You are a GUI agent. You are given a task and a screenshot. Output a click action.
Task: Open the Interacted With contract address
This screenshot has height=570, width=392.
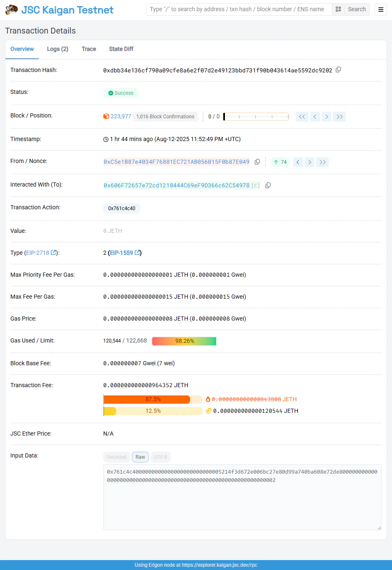[177, 185]
